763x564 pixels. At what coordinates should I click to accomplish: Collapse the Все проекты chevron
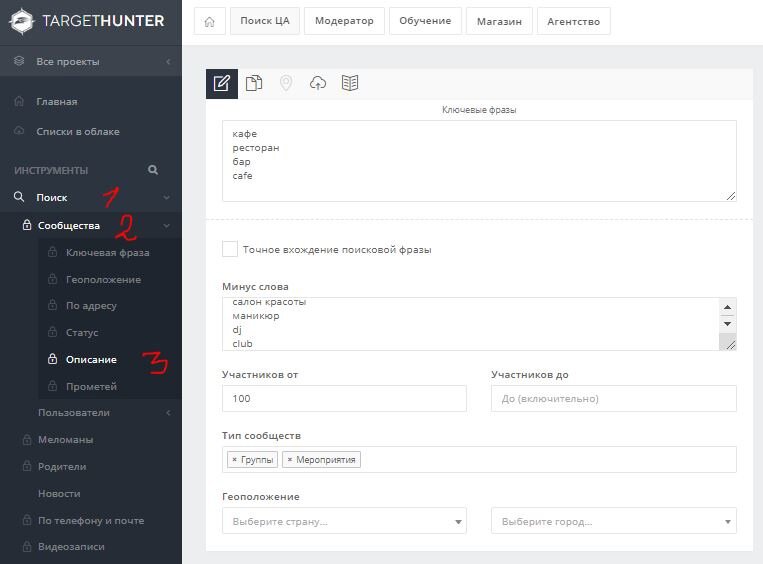[168, 62]
